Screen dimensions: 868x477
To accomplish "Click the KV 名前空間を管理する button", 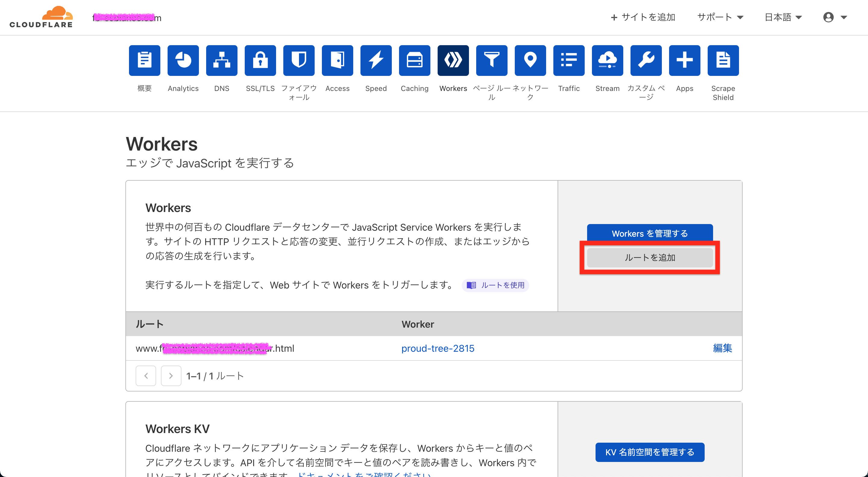I will click(x=650, y=452).
